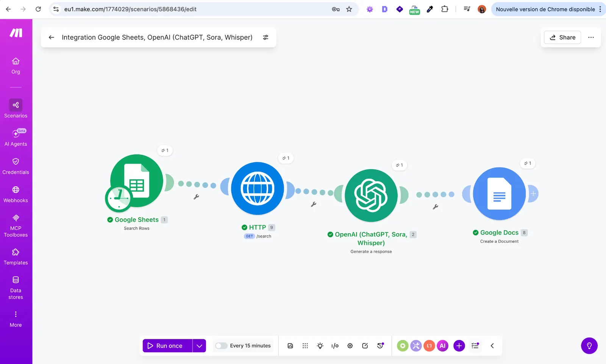This screenshot has width=606, height=364.
Task: Open Org in the sidebar
Action: click(16, 66)
